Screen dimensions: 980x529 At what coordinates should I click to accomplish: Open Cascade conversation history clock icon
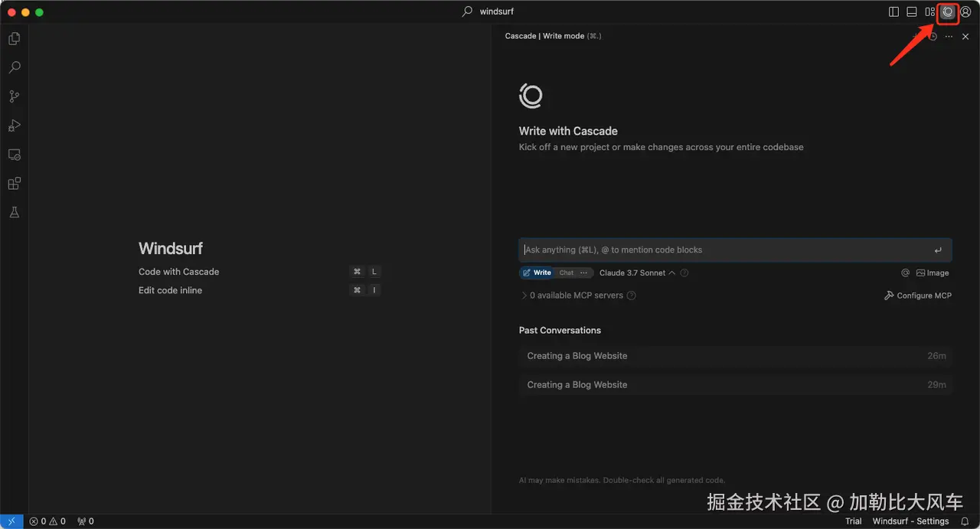pyautogui.click(x=933, y=36)
